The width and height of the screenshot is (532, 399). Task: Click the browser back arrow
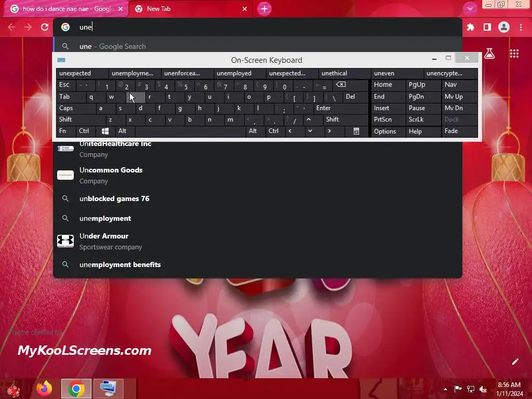pyautogui.click(x=11, y=27)
